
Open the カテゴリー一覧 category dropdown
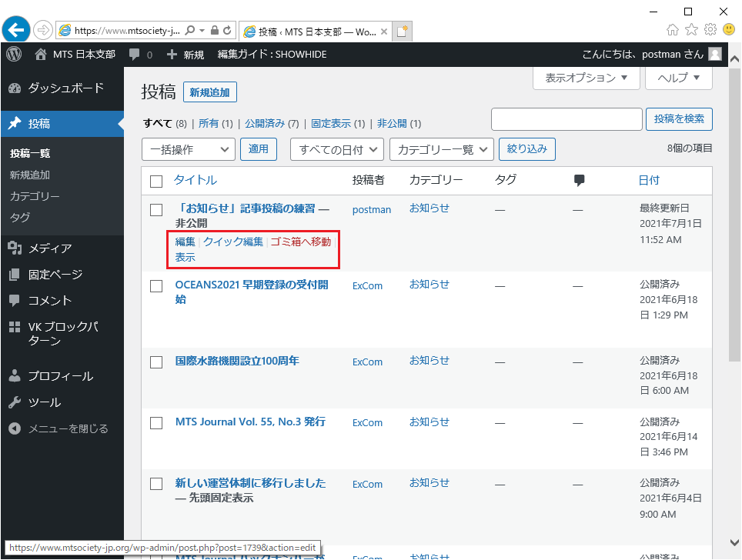pos(441,149)
